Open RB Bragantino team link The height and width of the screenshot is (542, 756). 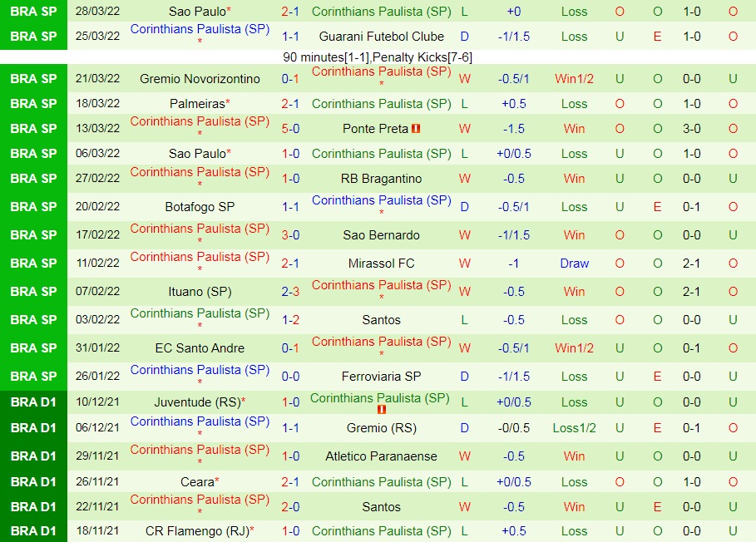(382, 178)
